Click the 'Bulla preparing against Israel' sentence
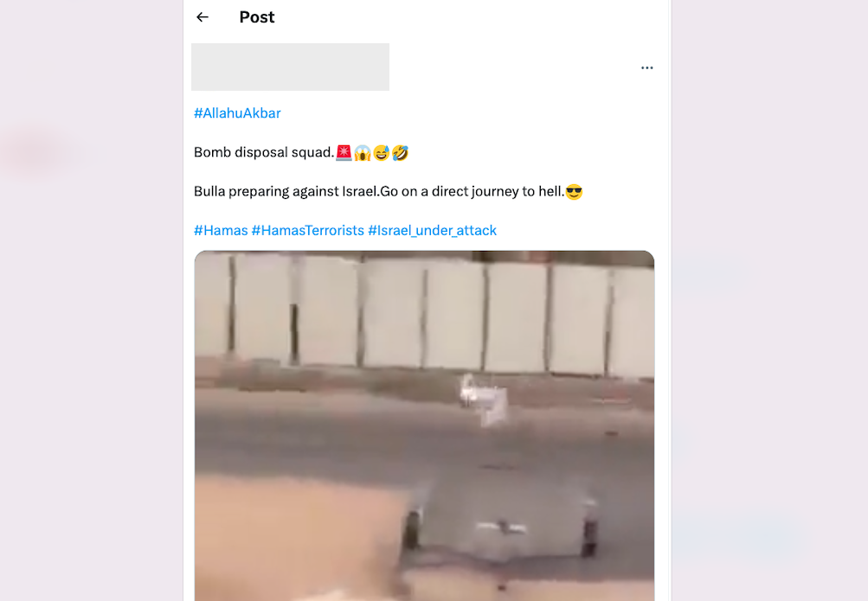 (286, 192)
